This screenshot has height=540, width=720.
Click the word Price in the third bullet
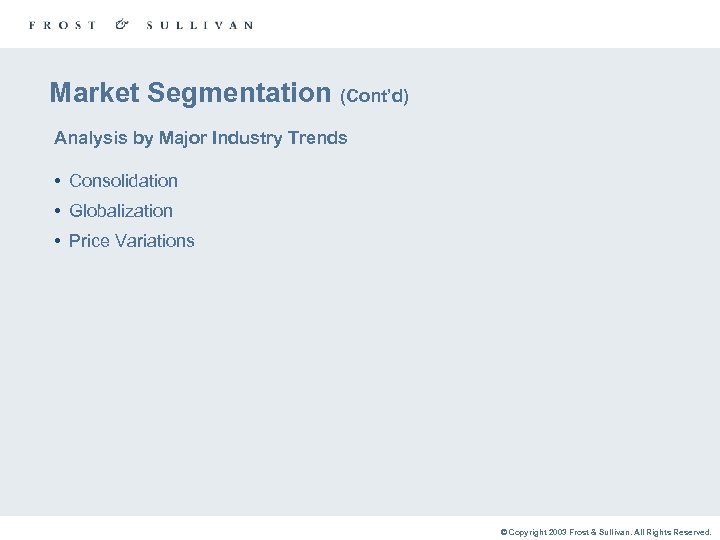pyautogui.click(x=89, y=241)
